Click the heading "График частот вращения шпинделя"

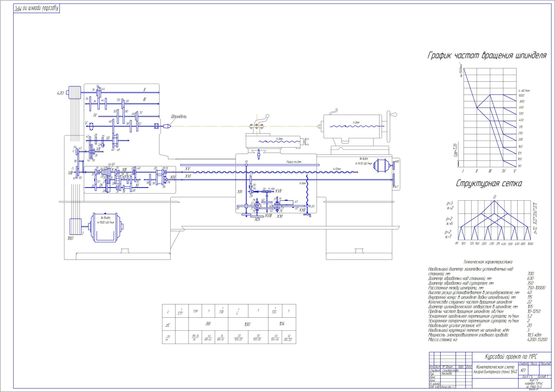point(487,56)
